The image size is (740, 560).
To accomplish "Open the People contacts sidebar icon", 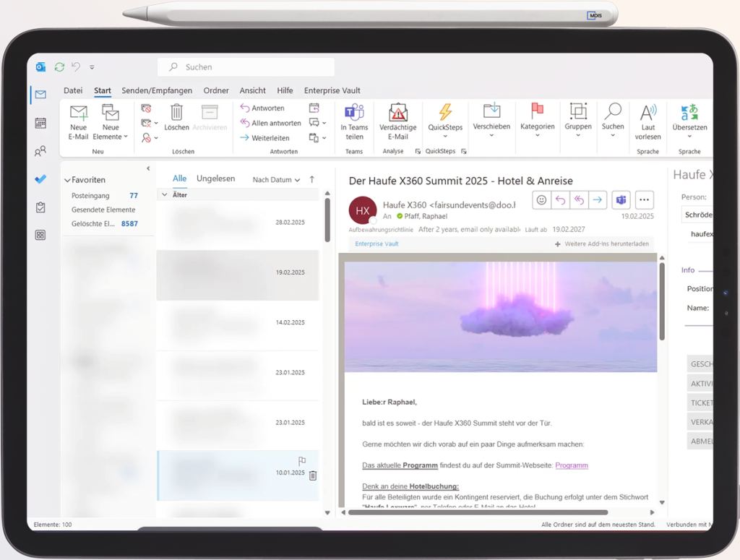I will pyautogui.click(x=40, y=152).
